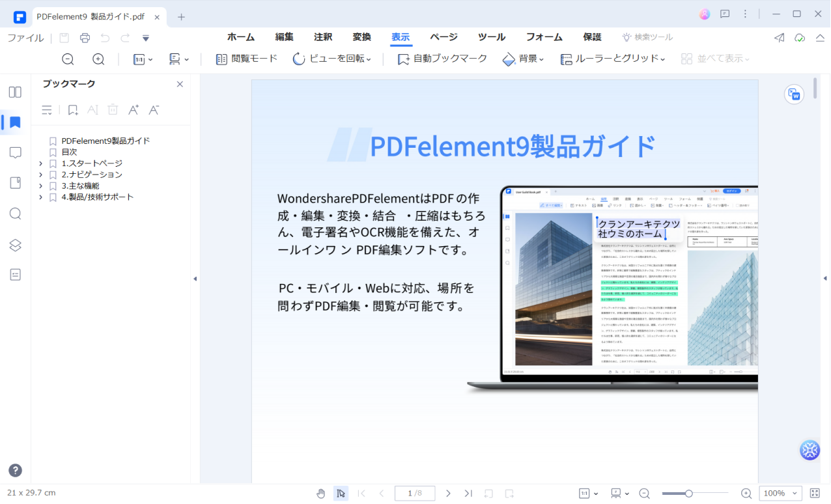Screen dimensions: 831x504
Task: Click the undo arrow
Action: pos(105,38)
